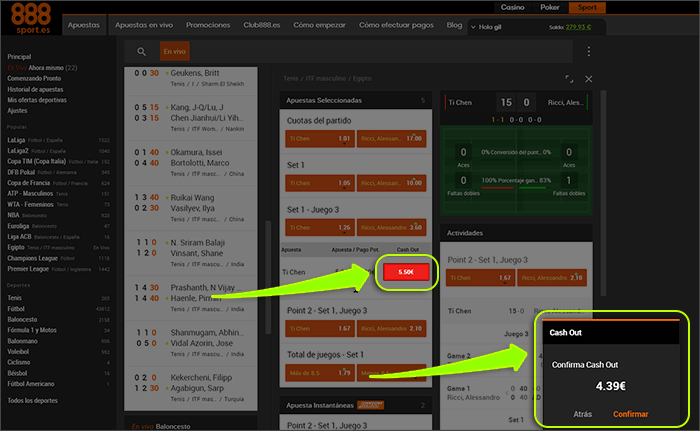700x431 pixels.
Task: Click the 888sport.es logo
Action: (x=31, y=18)
